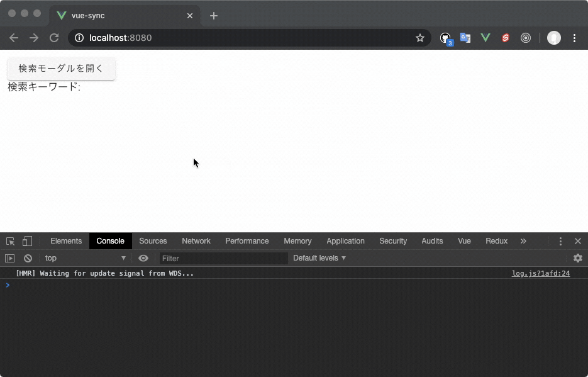588x377 pixels.
Task: Toggle the device toolbar in DevTools
Action: [x=26, y=241]
